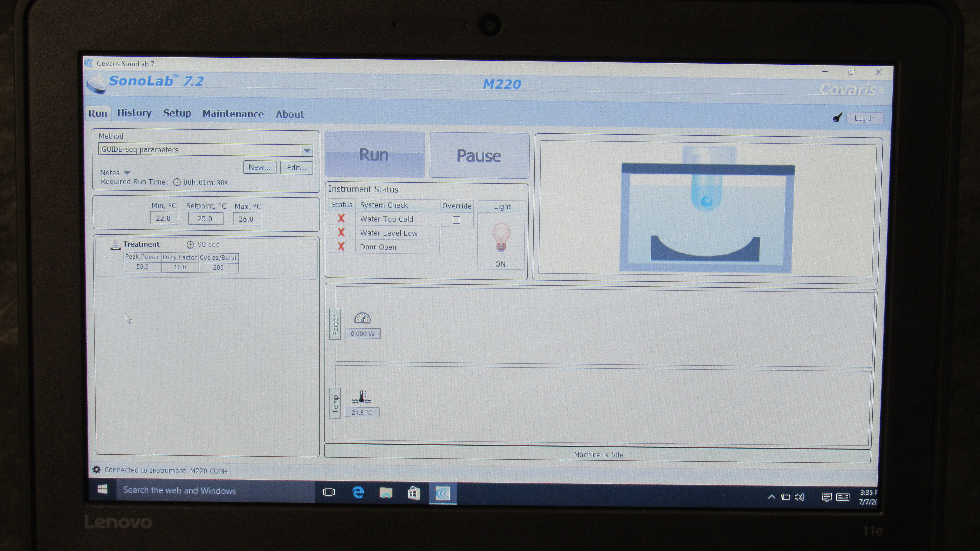Viewport: 980px width, 551px height.
Task: Click the Edit... method button
Action: [296, 168]
